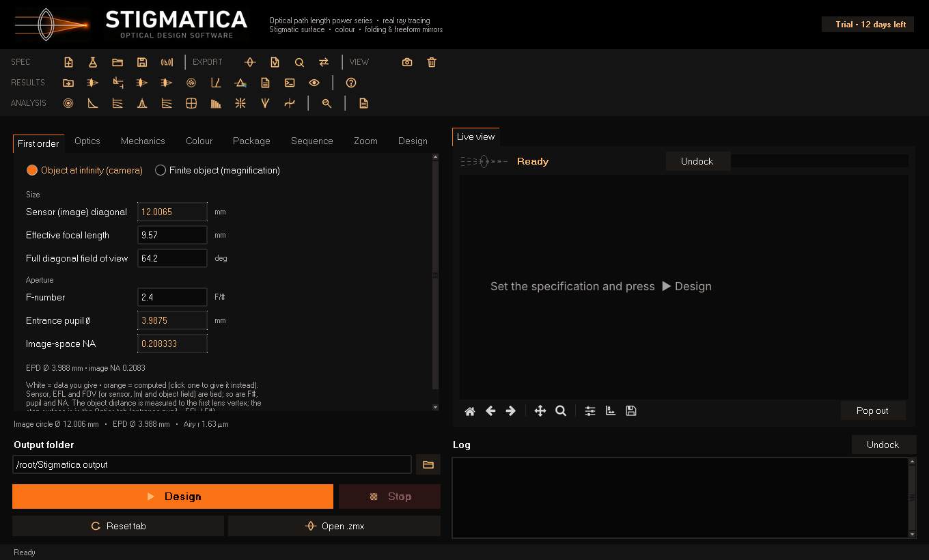Viewport: 929px width, 560px height.
Task: Click the Effective focal length field
Action: (x=172, y=235)
